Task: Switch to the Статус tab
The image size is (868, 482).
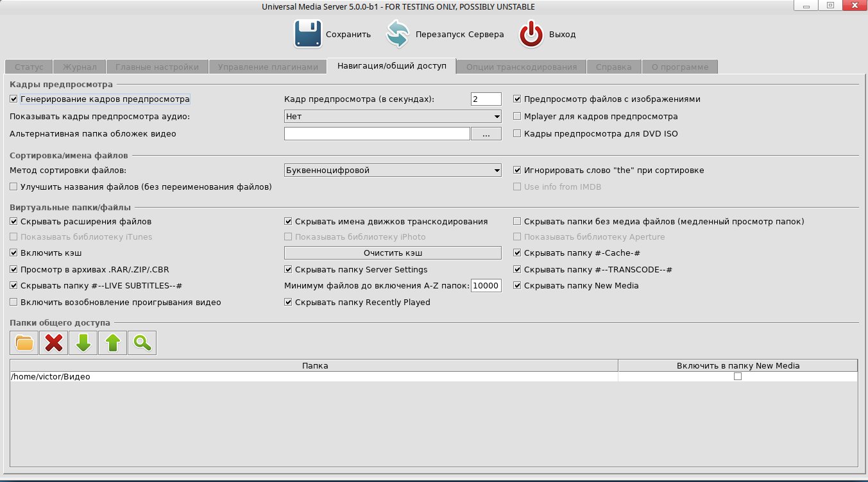Action: click(x=29, y=67)
